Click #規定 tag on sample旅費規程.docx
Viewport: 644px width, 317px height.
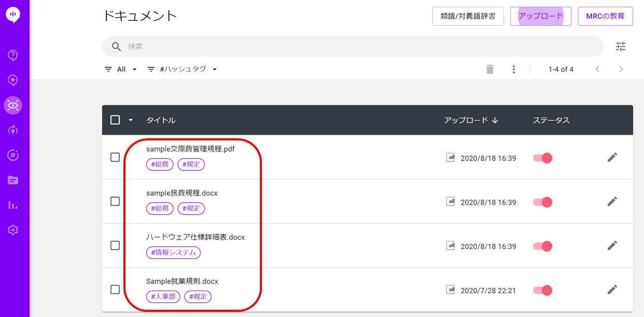pyautogui.click(x=191, y=209)
